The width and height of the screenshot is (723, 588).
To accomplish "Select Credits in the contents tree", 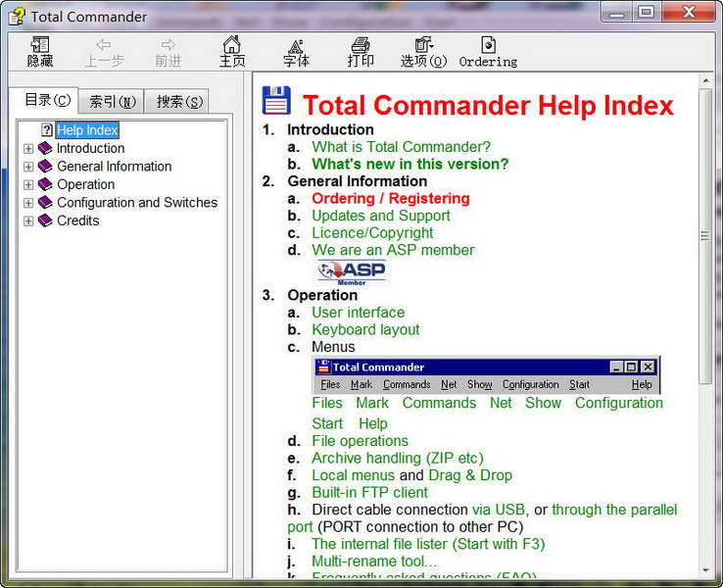I will [78, 220].
